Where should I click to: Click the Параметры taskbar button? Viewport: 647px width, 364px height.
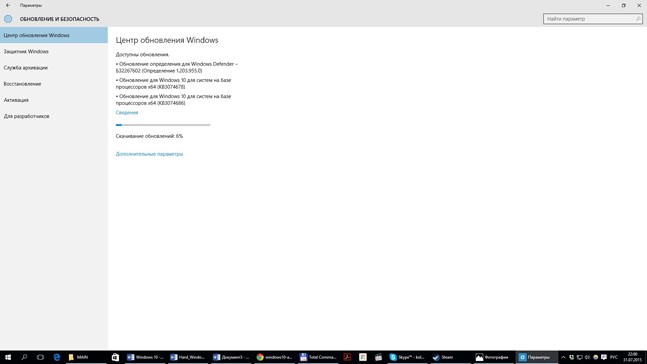coord(536,357)
